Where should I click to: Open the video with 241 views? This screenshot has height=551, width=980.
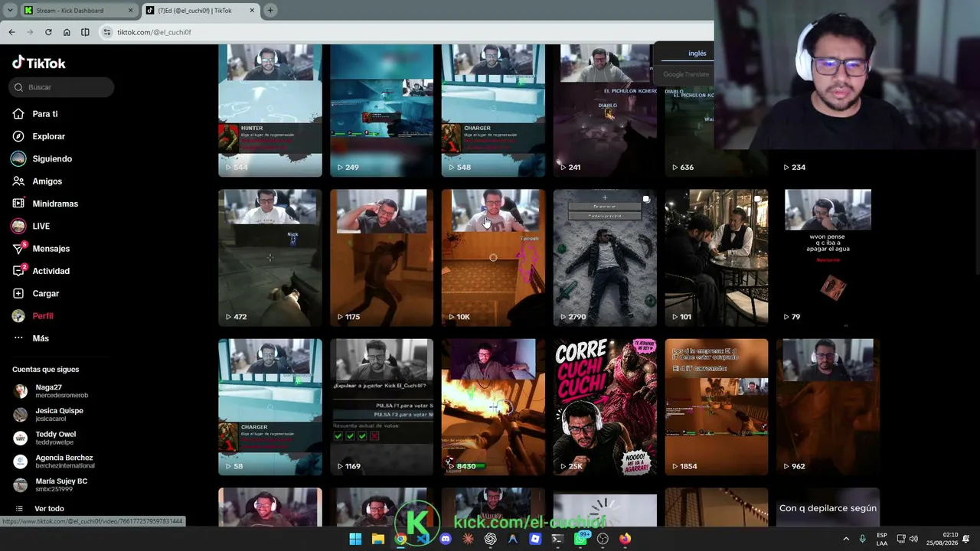pyautogui.click(x=606, y=110)
